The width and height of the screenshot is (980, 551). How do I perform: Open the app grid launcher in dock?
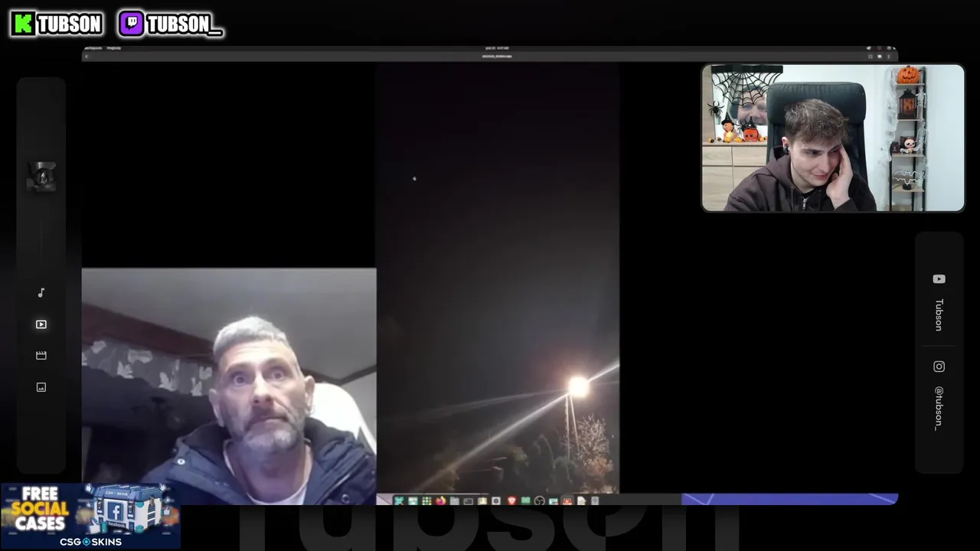click(x=426, y=501)
